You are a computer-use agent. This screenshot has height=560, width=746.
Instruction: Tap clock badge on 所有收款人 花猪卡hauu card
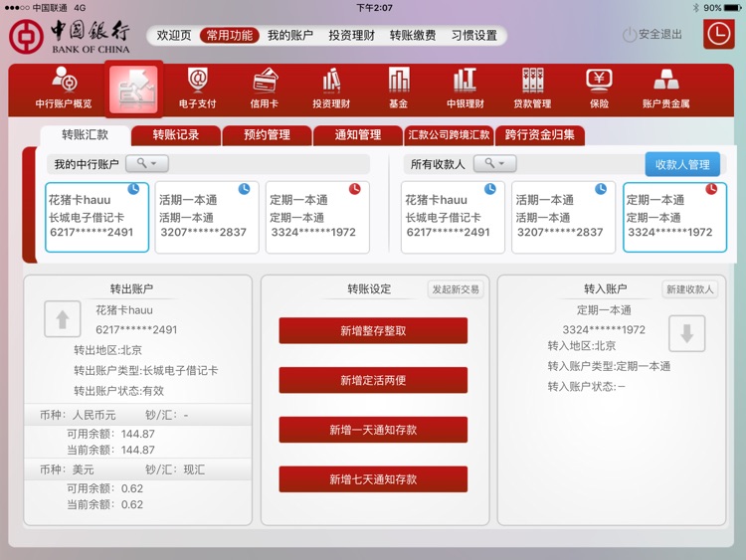[490, 189]
